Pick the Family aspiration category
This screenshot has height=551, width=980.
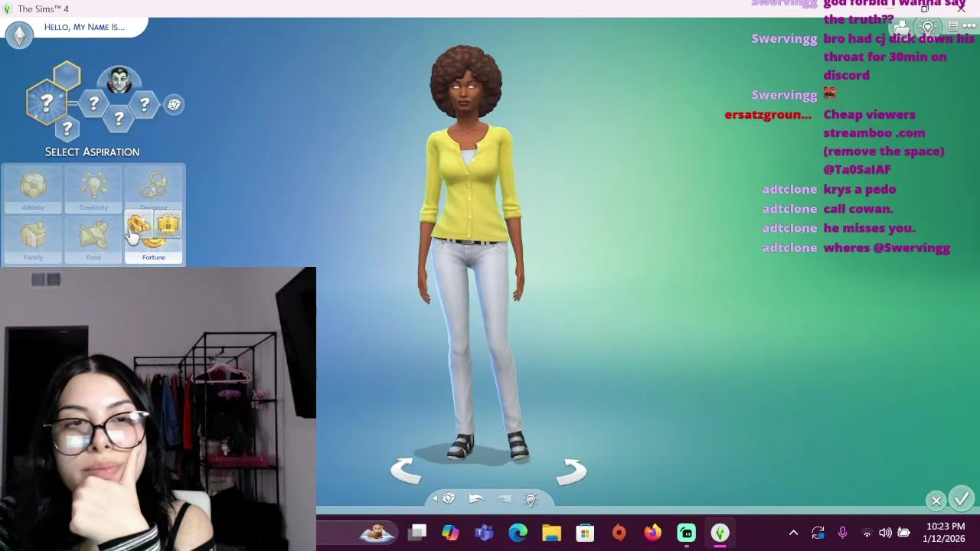coord(33,240)
